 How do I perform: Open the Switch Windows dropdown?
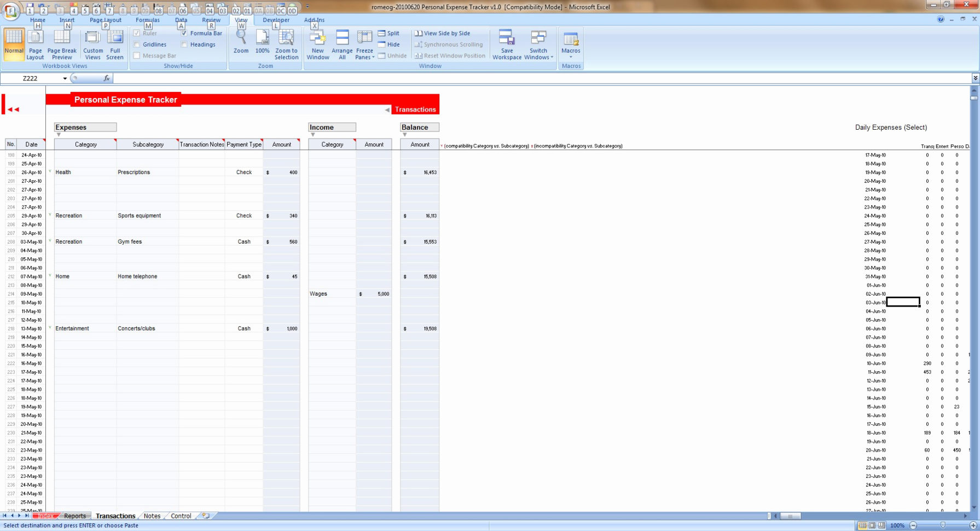tap(538, 44)
